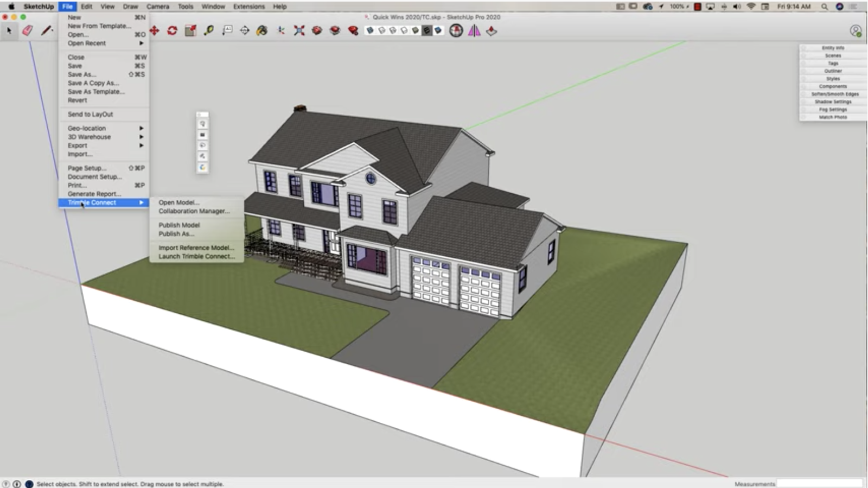Viewport: 868px width, 488px height.
Task: Open Collaboration Manager
Action: point(196,211)
